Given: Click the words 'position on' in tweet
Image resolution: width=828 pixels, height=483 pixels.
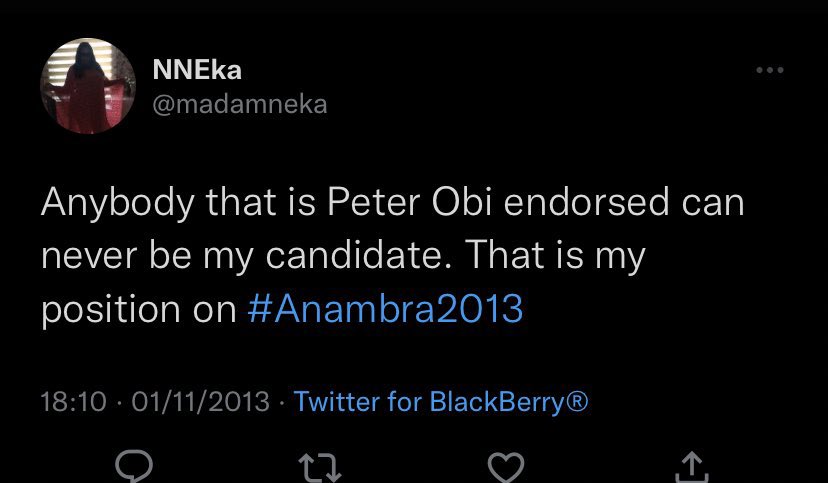Looking at the screenshot, I should coord(138,308).
